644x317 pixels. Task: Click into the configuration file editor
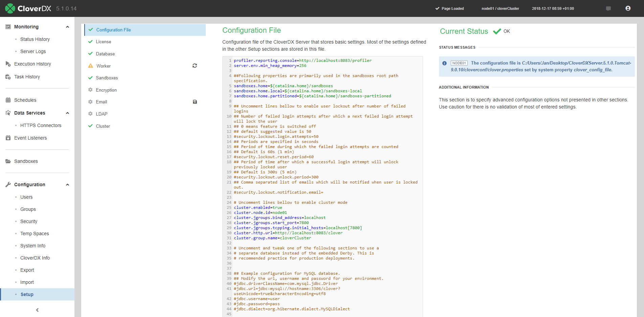323,187
